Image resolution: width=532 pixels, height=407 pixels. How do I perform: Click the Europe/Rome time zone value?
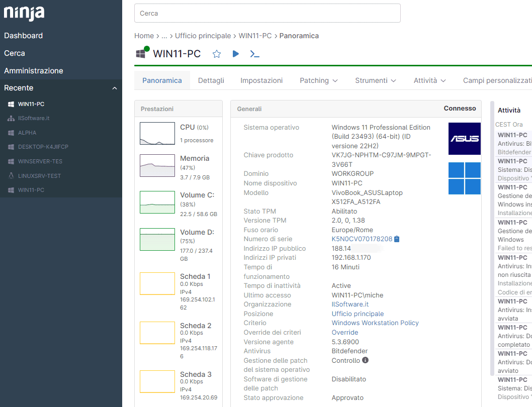[352, 230]
